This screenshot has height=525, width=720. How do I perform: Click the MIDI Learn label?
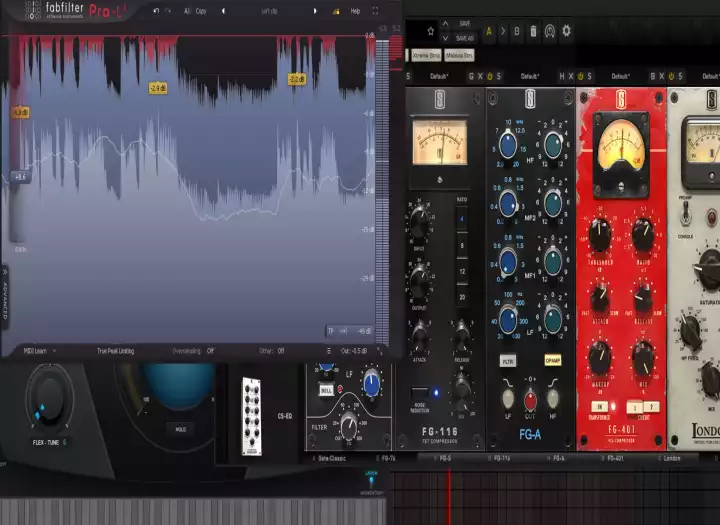(35, 351)
